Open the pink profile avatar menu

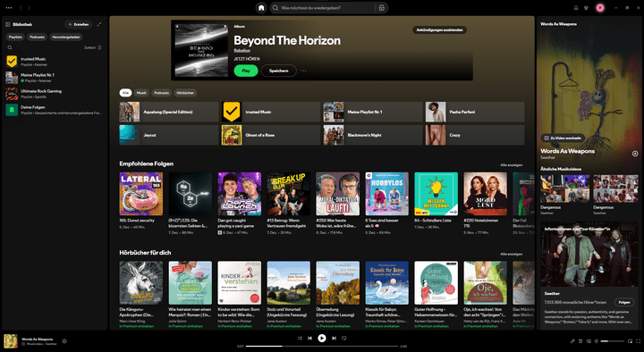coord(600,8)
